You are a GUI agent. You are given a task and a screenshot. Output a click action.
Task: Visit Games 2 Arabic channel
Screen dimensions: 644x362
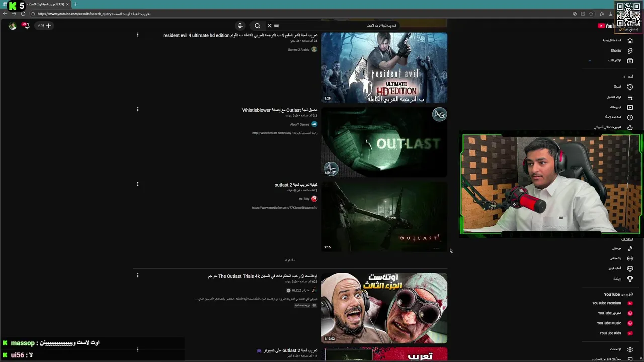pos(298,50)
